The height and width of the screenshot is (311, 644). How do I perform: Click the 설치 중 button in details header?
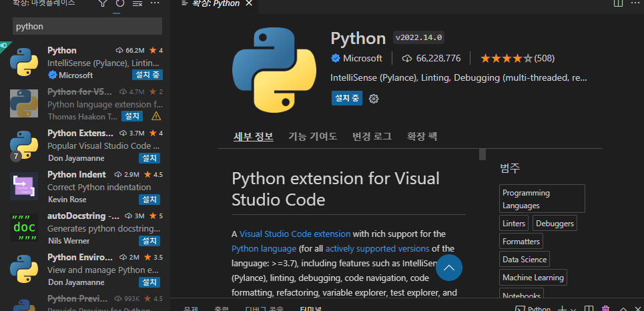[x=347, y=98]
